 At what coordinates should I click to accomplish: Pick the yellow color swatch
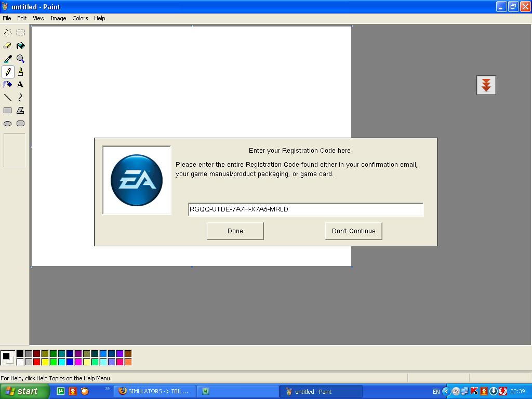[45, 362]
